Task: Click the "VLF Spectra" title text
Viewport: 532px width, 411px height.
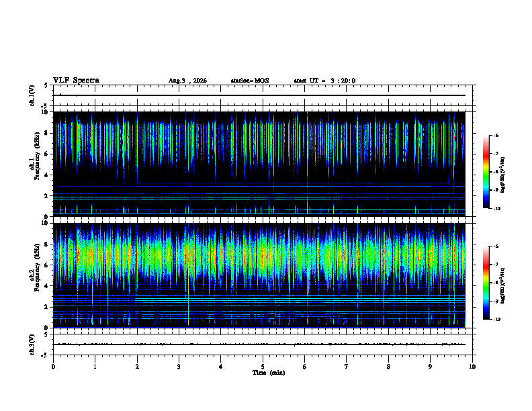Action: tap(76, 81)
